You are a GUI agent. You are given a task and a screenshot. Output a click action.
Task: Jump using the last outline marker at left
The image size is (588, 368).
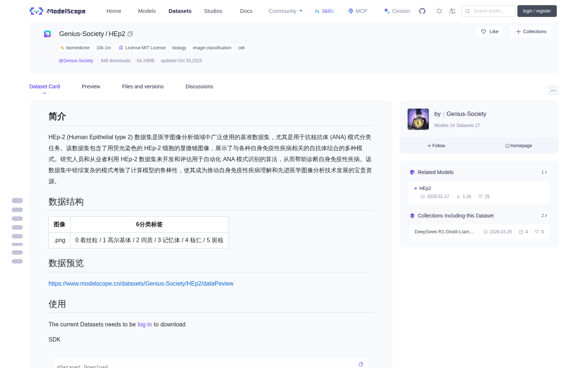[17, 261]
